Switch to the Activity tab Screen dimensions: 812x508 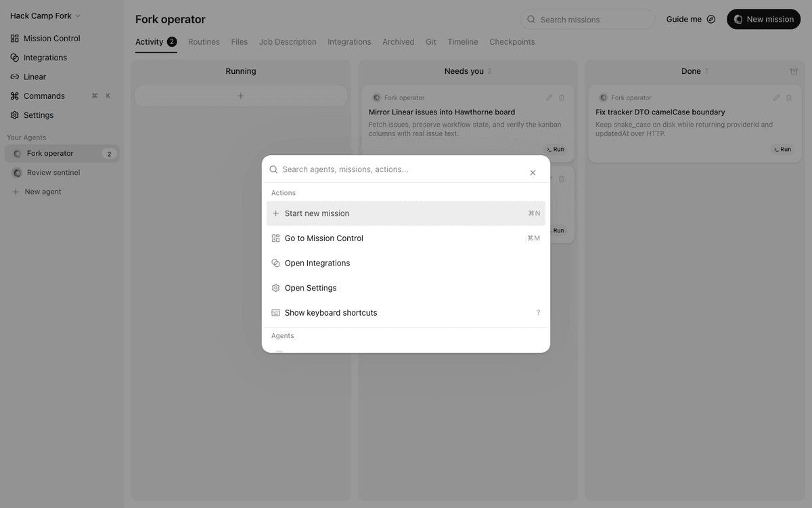coord(156,42)
